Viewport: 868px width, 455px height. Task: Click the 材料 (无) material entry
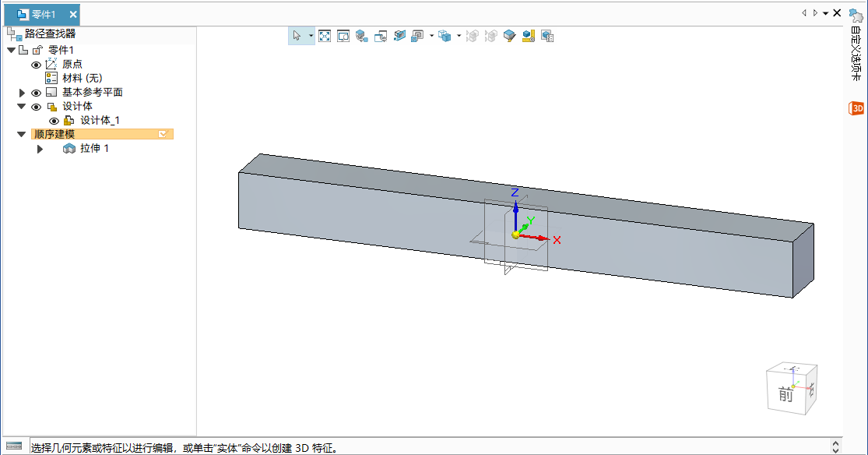tap(82, 78)
